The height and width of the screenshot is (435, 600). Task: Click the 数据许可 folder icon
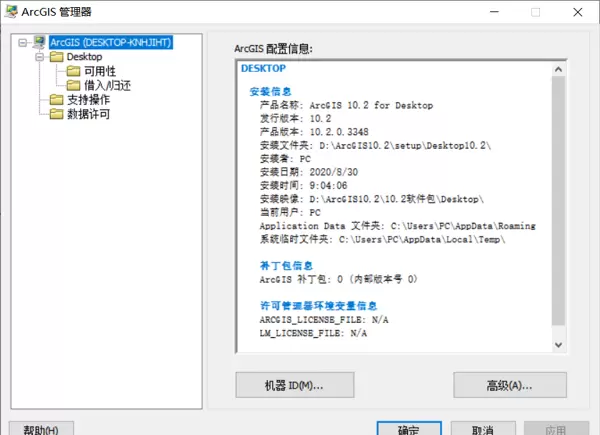[57, 113]
